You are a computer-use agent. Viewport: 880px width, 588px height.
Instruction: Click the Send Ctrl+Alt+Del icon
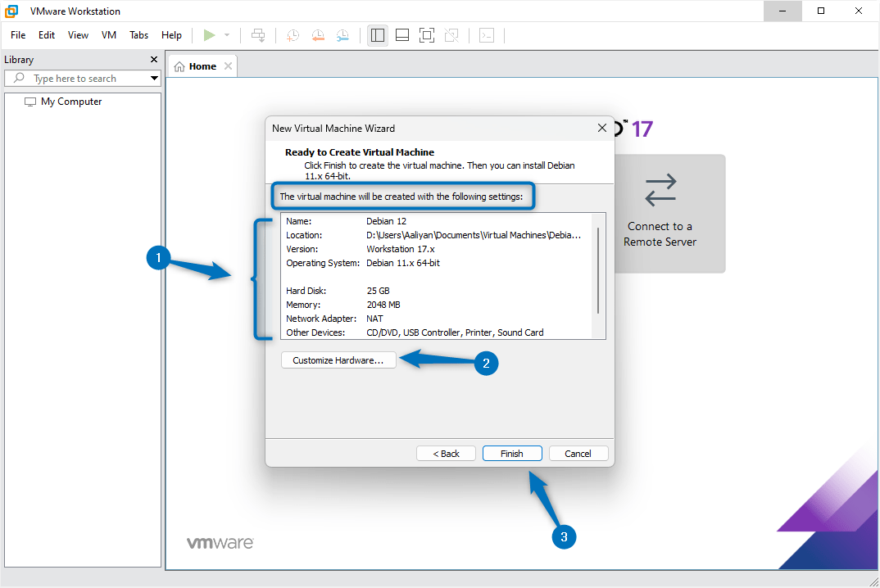(258, 34)
